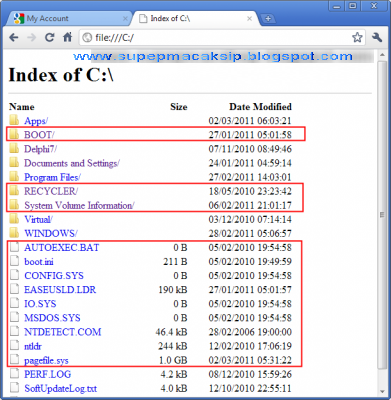Open a new tab with plus button

[268, 19]
